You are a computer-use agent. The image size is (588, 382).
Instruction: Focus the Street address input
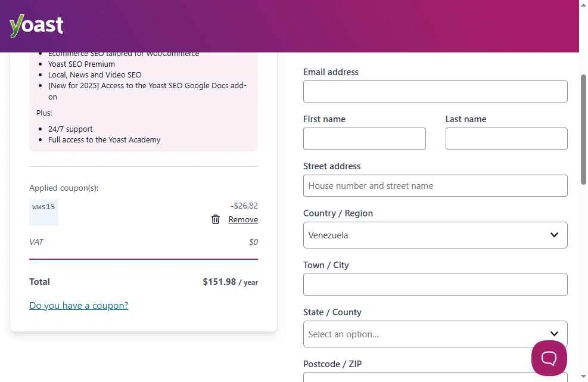[x=435, y=185]
